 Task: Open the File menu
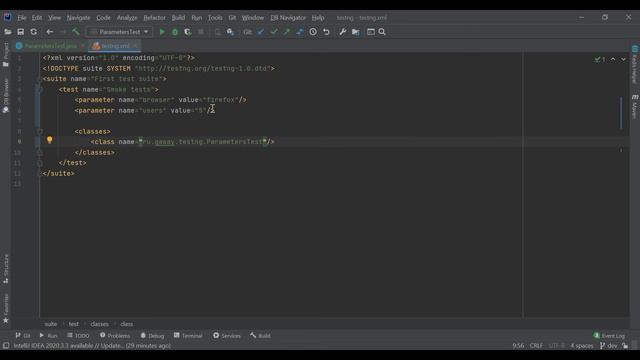point(22,18)
